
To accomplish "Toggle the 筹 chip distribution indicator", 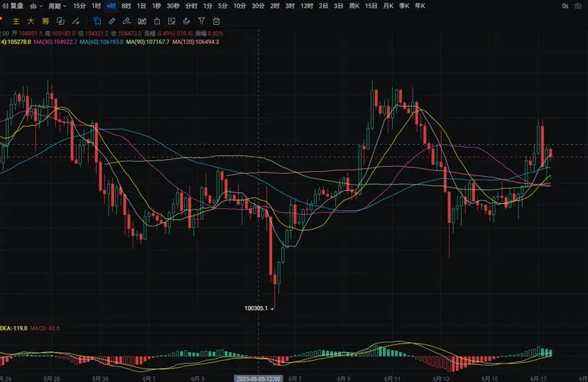I will pyautogui.click(x=45, y=21).
